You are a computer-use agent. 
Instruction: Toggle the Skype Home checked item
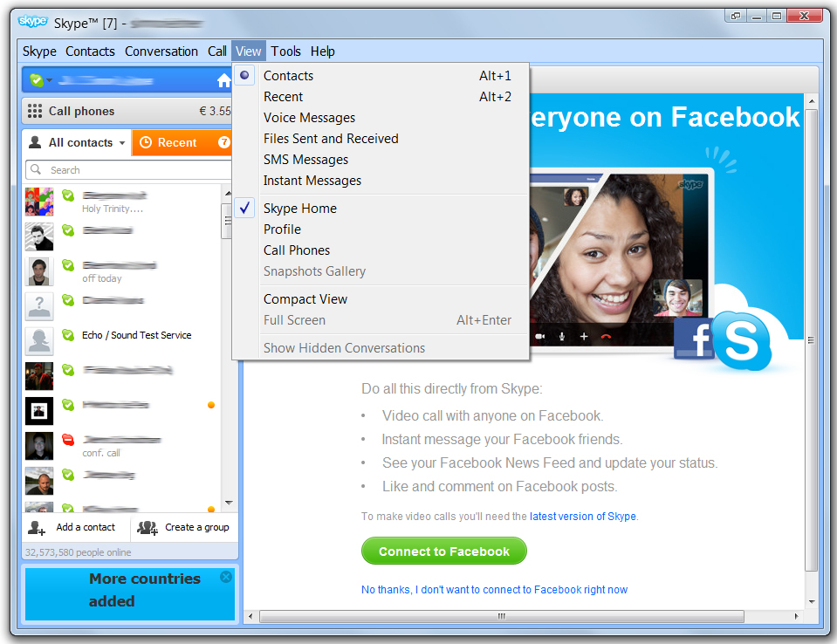pos(381,208)
